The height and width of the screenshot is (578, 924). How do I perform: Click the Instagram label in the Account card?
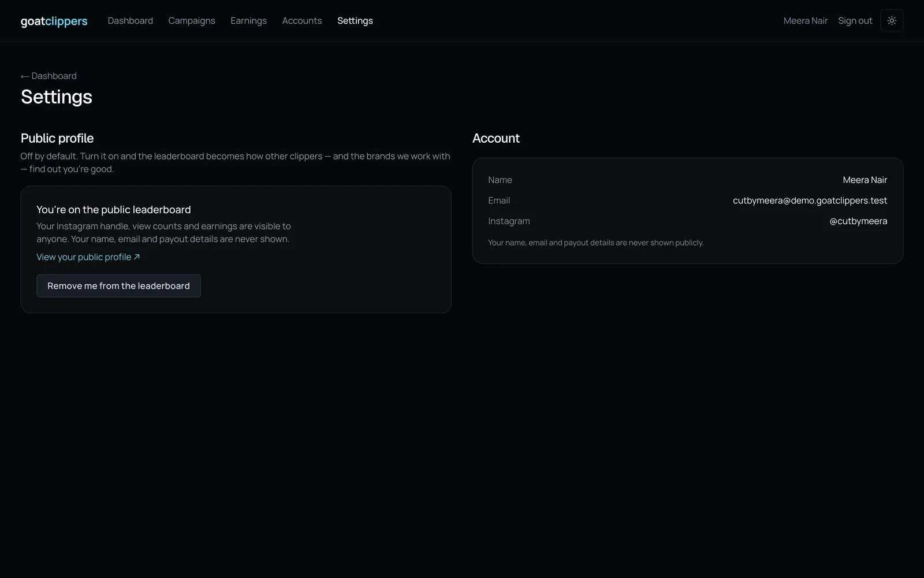[509, 221]
